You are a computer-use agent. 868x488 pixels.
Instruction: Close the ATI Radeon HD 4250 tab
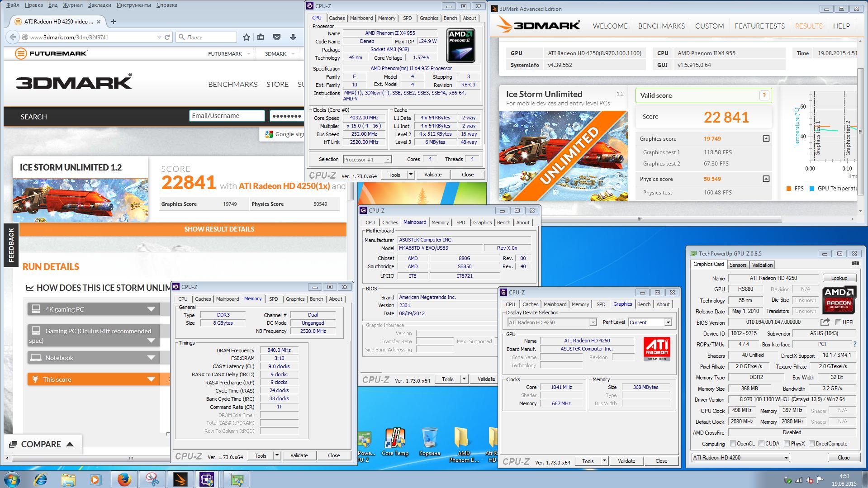(99, 21)
